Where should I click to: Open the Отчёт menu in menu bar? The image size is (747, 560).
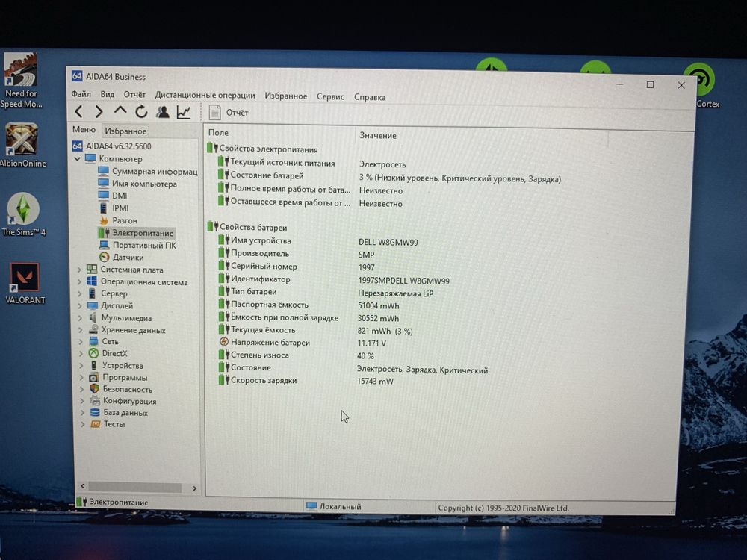tap(134, 95)
